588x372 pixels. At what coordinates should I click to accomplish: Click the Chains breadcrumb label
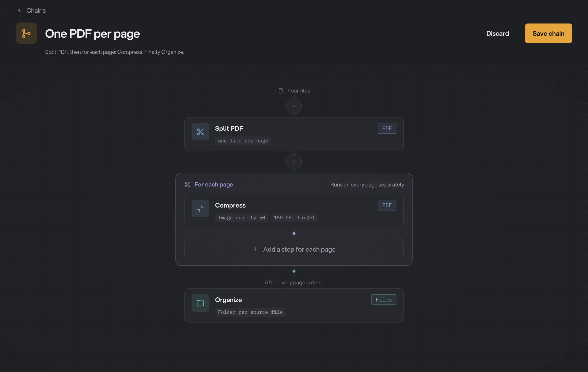[x=36, y=11]
